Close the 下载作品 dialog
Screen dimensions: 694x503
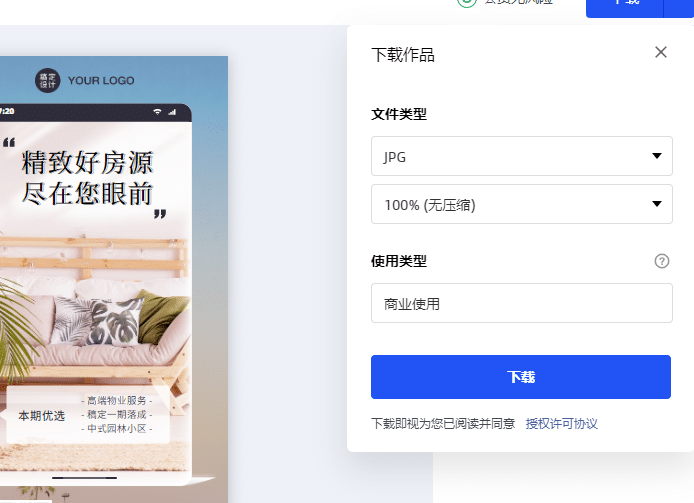[x=661, y=52]
